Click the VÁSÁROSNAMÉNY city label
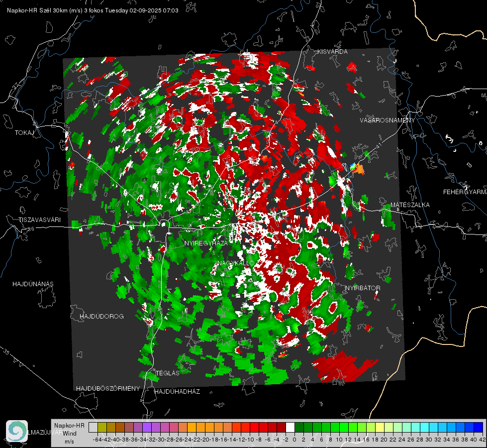The width and height of the screenshot is (487, 448). (388, 120)
